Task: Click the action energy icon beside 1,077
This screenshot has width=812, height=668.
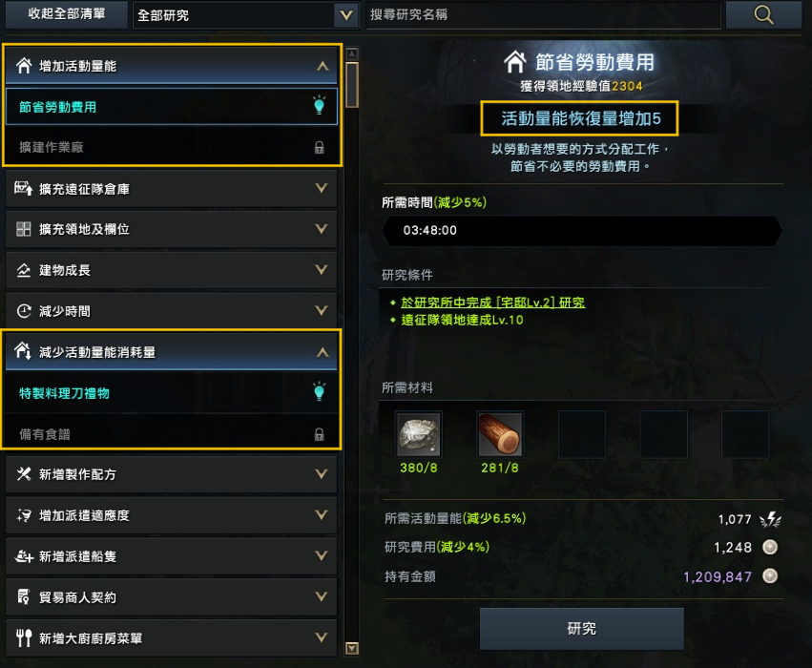Action: click(770, 519)
